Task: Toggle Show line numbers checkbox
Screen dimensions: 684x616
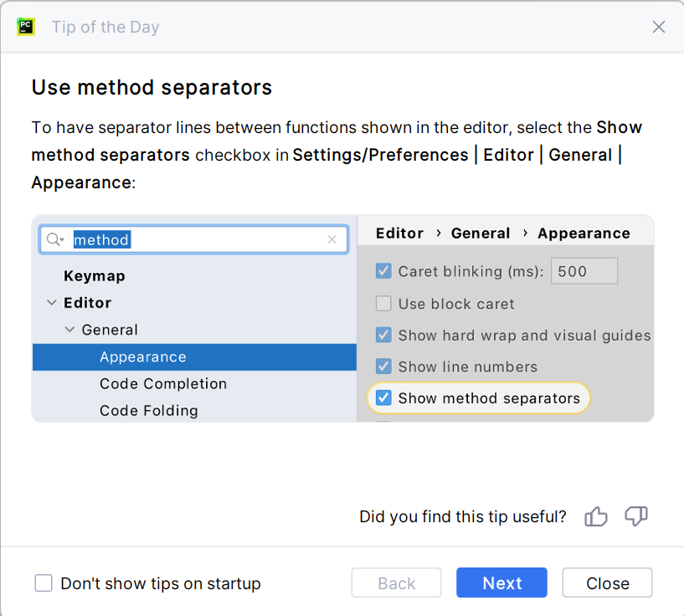Action: point(383,367)
